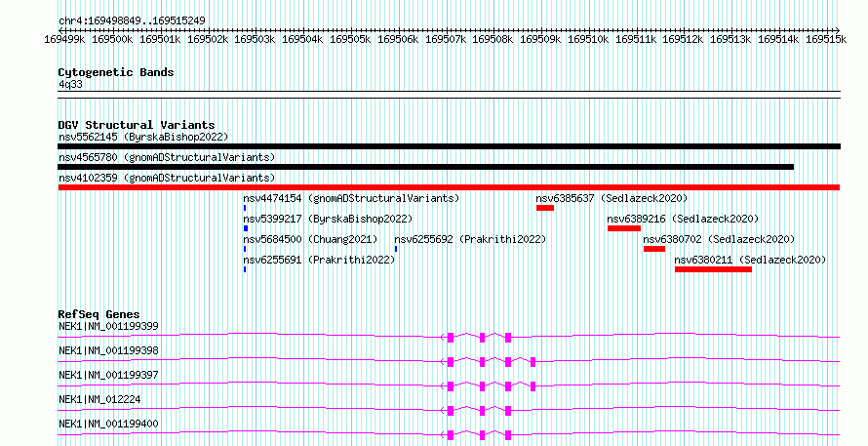Click the chr4:169498849..169515249 coordinate label

click(x=132, y=21)
